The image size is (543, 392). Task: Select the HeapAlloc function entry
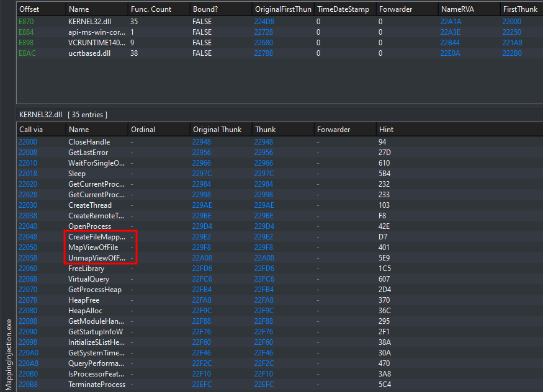click(85, 311)
